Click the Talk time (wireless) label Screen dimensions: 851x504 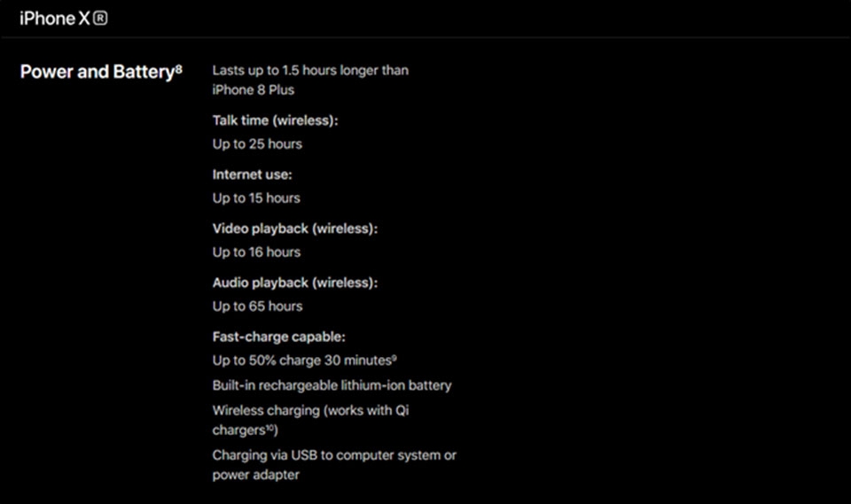[275, 120]
